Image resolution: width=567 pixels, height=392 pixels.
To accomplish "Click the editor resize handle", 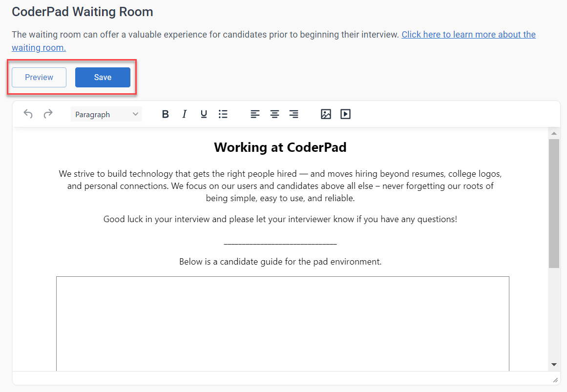I will click(x=555, y=380).
